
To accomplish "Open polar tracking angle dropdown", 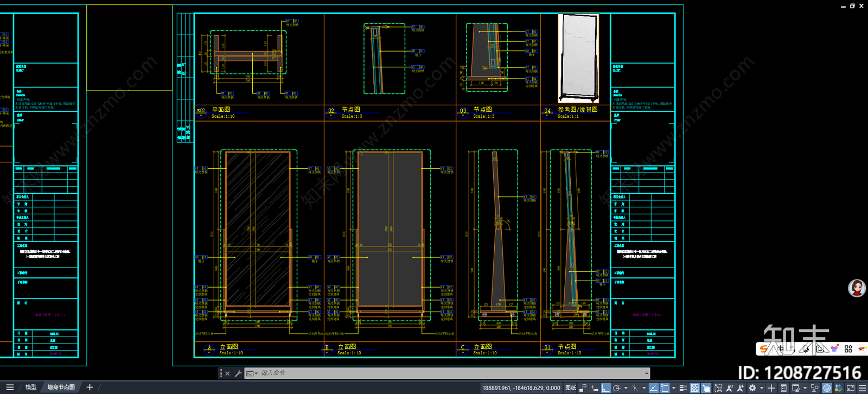I will click(626, 389).
